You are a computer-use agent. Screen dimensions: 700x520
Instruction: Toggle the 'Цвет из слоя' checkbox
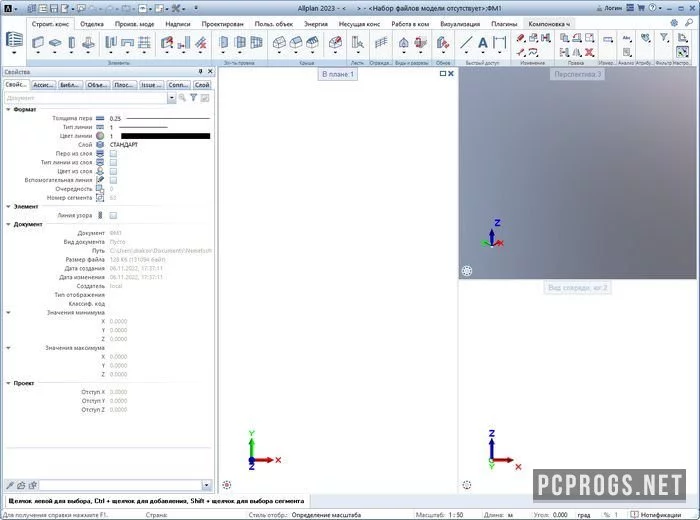click(113, 171)
